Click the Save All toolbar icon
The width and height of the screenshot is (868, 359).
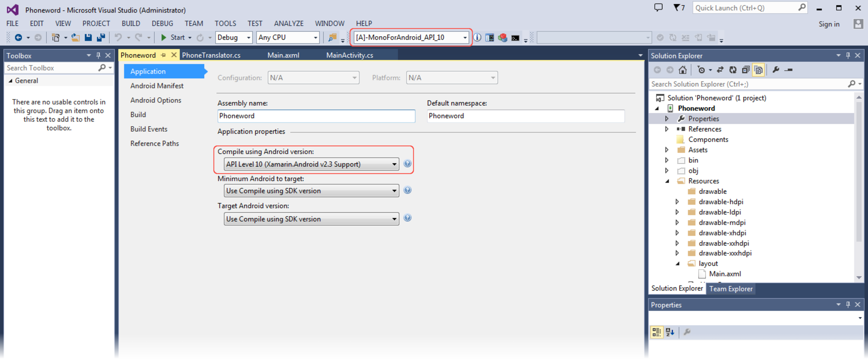(101, 37)
